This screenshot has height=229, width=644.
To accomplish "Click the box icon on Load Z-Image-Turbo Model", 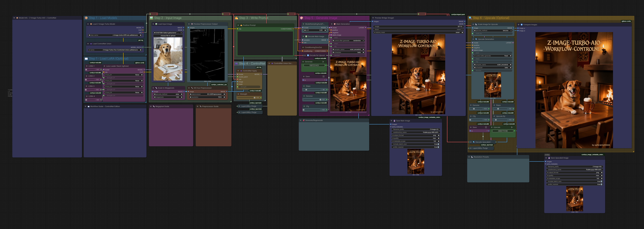I will [x=91, y=24].
